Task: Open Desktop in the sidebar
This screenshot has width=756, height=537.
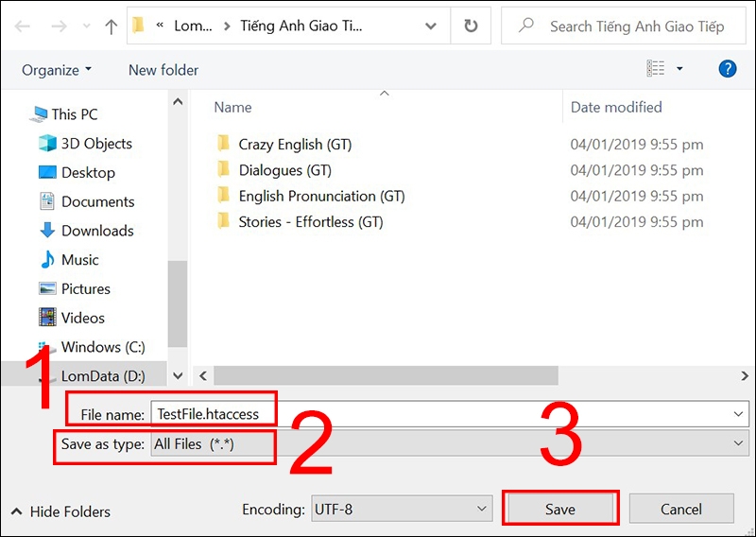Action: (x=88, y=172)
